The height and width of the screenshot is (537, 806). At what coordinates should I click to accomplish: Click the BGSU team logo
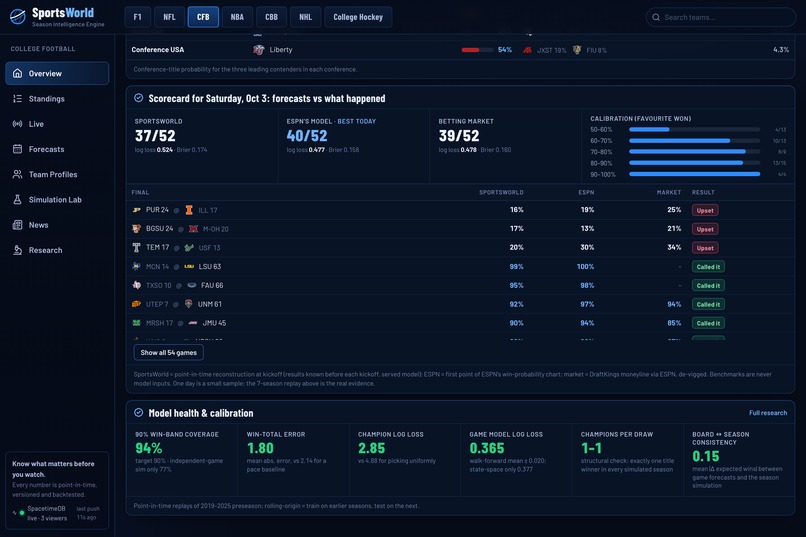tap(136, 229)
